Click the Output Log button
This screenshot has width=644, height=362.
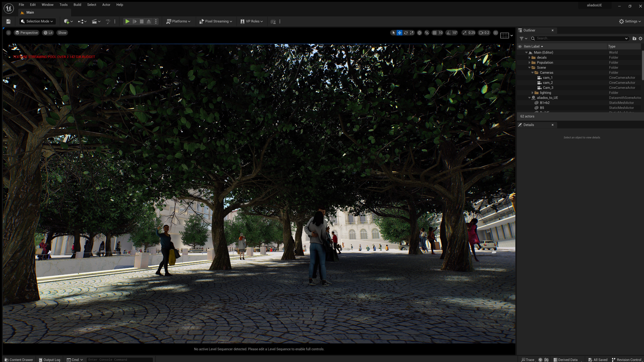tap(49, 360)
